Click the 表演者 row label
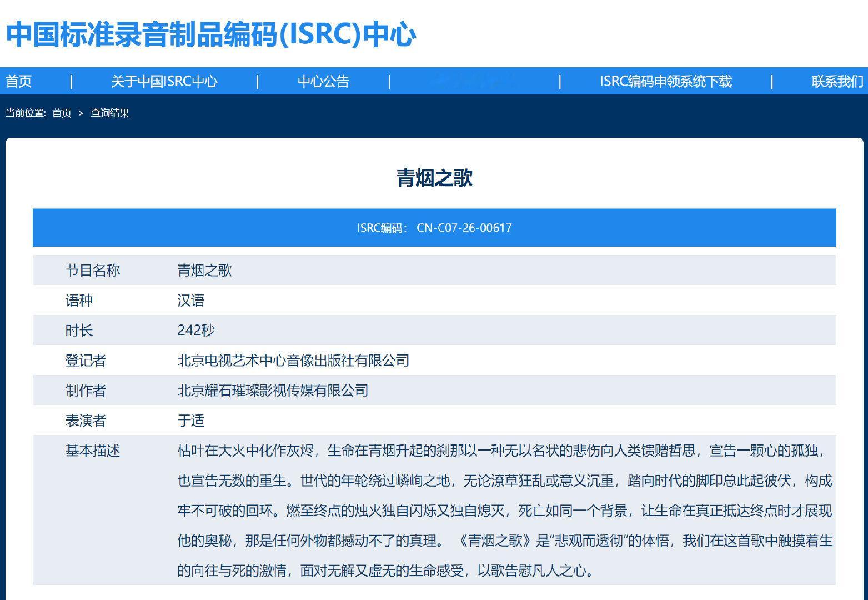 86,421
